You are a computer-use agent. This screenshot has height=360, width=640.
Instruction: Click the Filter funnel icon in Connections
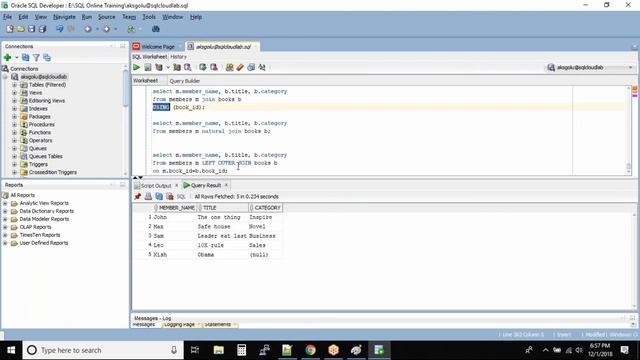coord(36,58)
